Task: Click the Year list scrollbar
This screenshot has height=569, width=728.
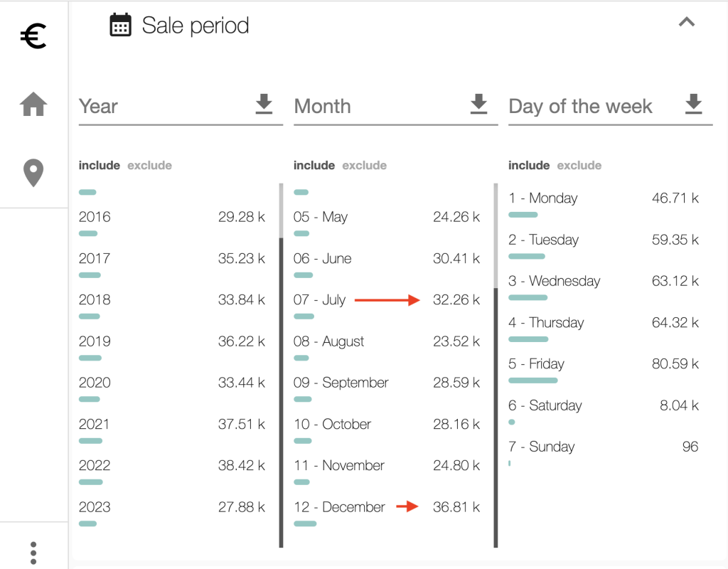Action: click(x=282, y=391)
